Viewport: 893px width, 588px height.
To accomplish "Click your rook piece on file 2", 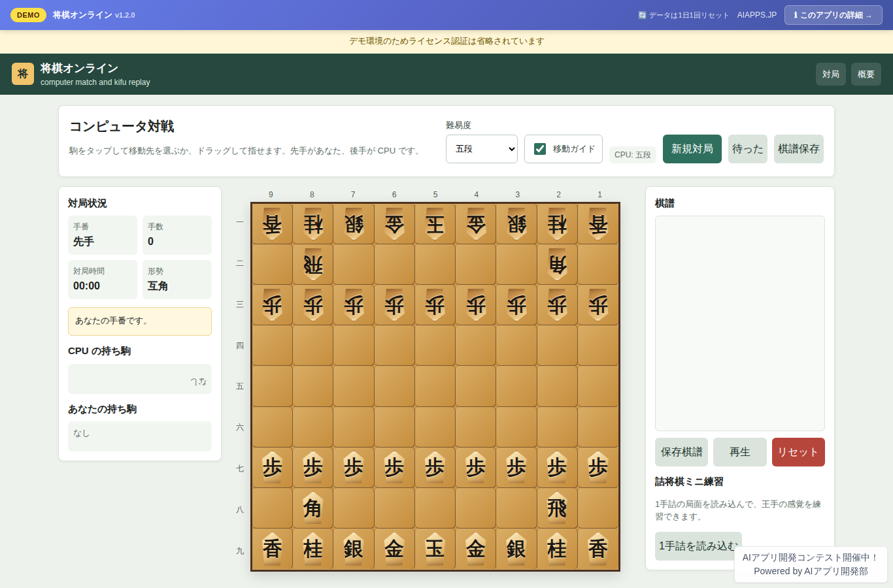I will (x=558, y=508).
